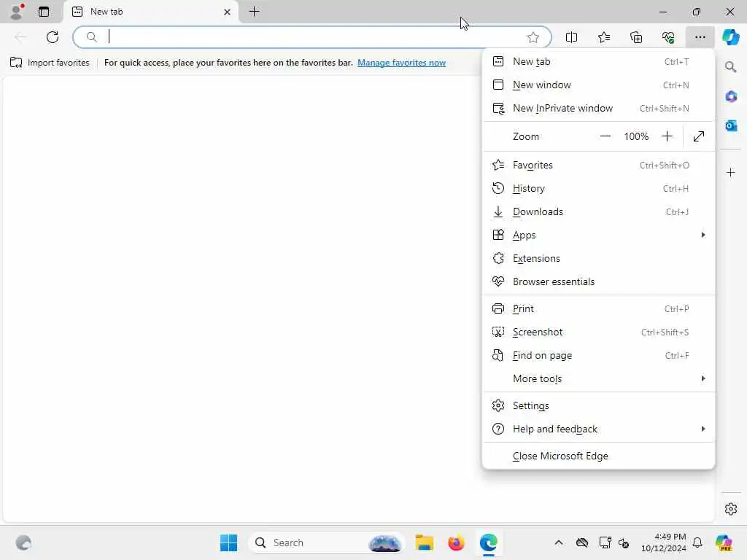This screenshot has height=560, width=747.
Task: Choose Browser essentials menu entry
Action: coord(599,281)
